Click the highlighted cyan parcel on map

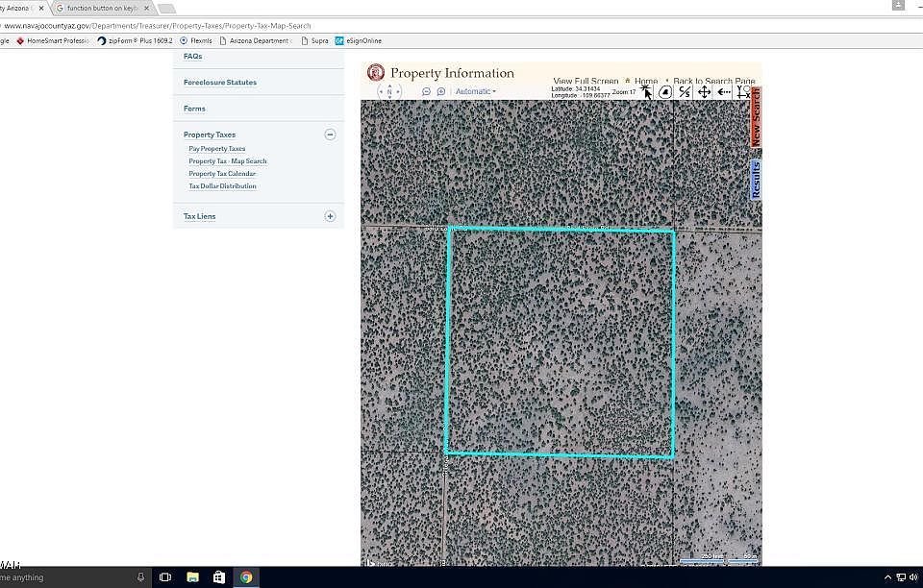pos(560,343)
